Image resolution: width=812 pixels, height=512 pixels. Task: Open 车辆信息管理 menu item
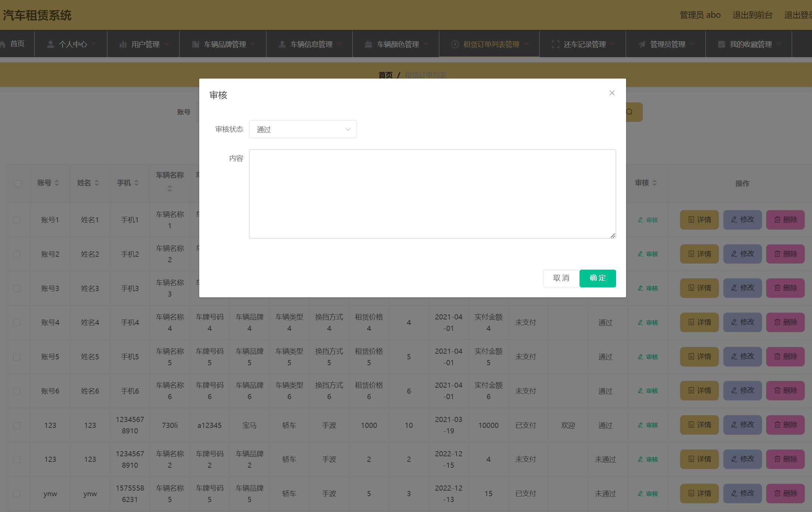click(x=311, y=44)
